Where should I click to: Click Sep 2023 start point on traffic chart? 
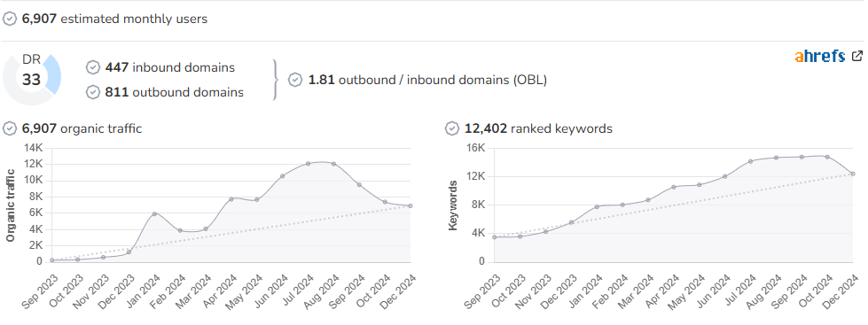pyautogui.click(x=52, y=259)
